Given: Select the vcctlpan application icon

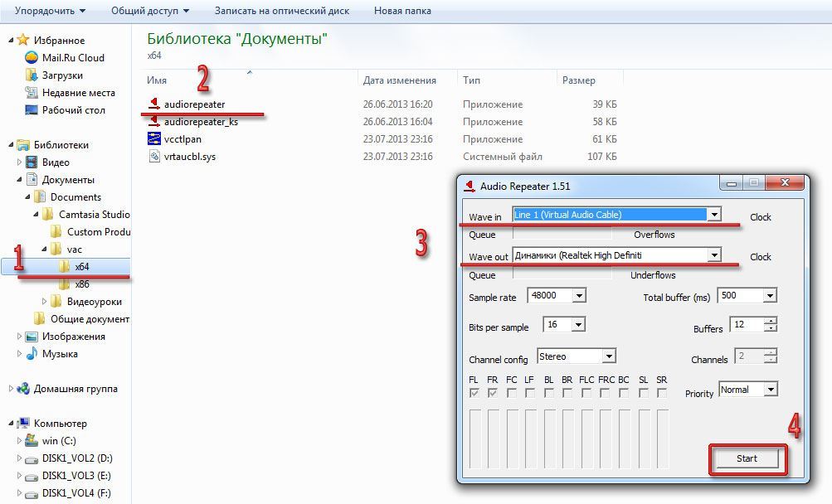Looking at the screenshot, I should pyautogui.click(x=154, y=138).
